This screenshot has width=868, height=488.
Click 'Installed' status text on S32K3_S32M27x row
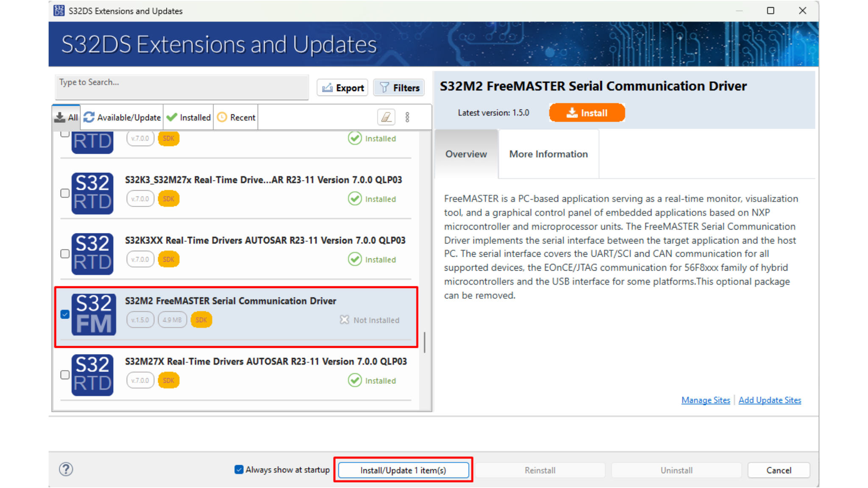pyautogui.click(x=381, y=199)
